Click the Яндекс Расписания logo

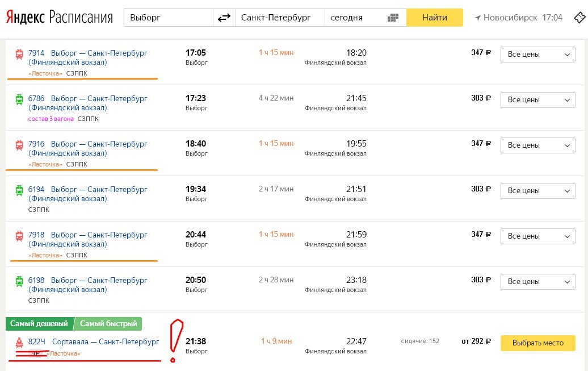coord(59,17)
